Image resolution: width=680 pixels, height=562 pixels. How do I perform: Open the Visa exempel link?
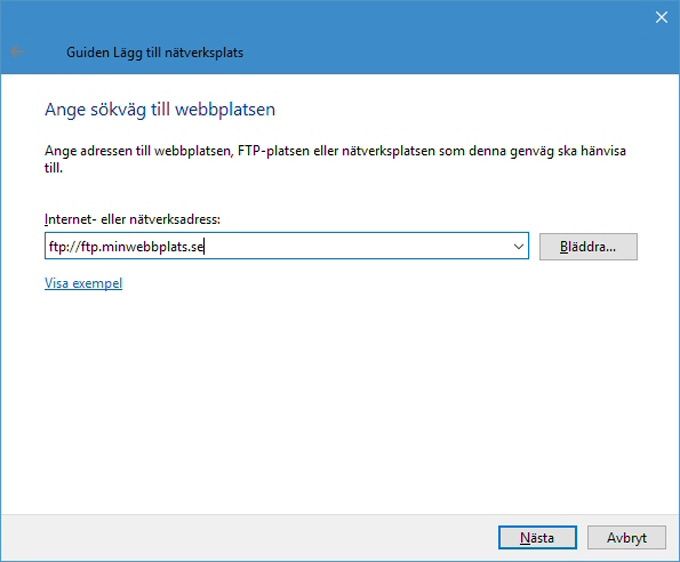(x=83, y=283)
